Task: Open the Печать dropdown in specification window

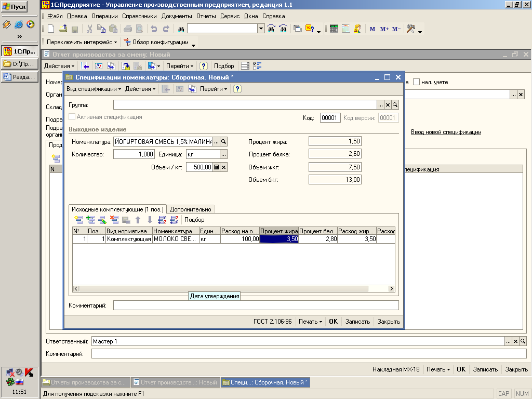Action: (310, 321)
